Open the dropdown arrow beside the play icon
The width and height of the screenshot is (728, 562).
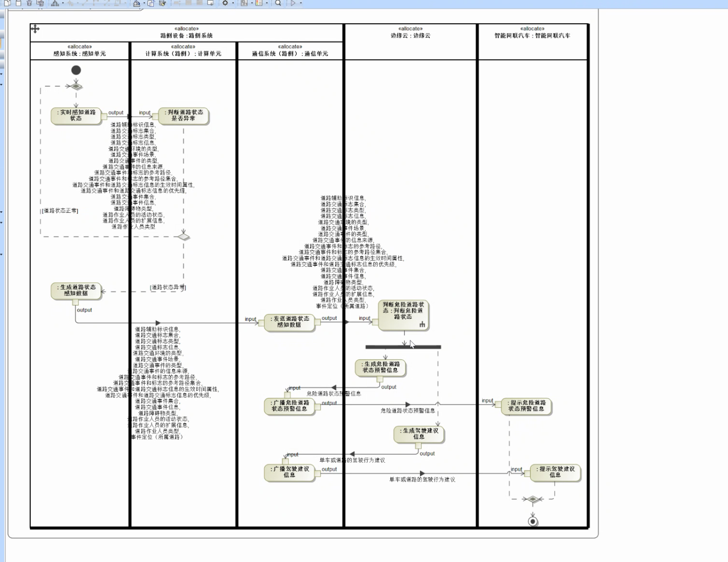click(x=301, y=3)
